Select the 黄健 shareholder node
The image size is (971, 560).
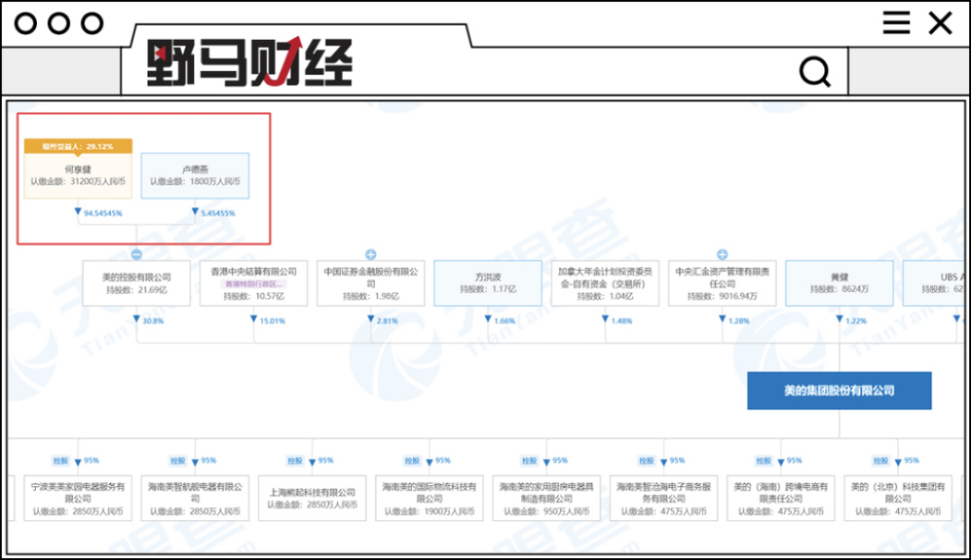[x=840, y=283]
